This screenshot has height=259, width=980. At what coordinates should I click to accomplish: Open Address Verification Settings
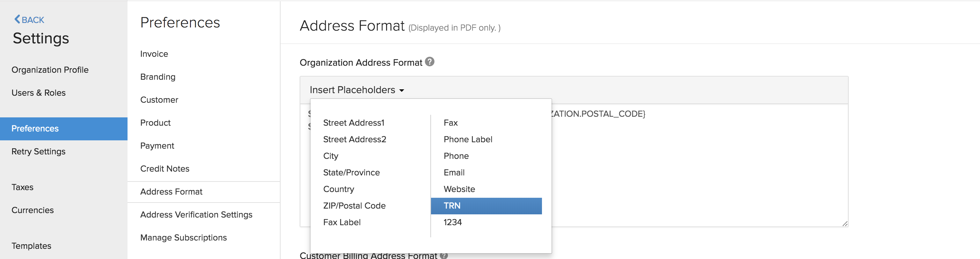tap(196, 215)
